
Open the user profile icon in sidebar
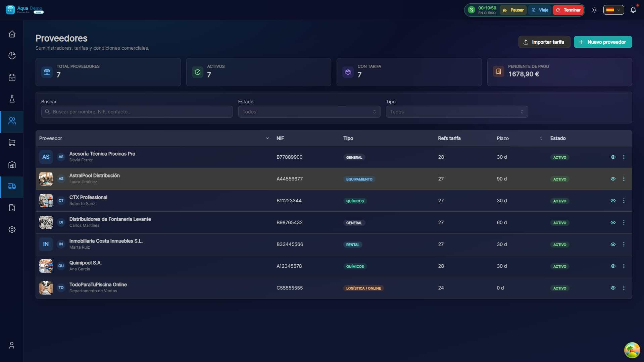pyautogui.click(x=12, y=345)
